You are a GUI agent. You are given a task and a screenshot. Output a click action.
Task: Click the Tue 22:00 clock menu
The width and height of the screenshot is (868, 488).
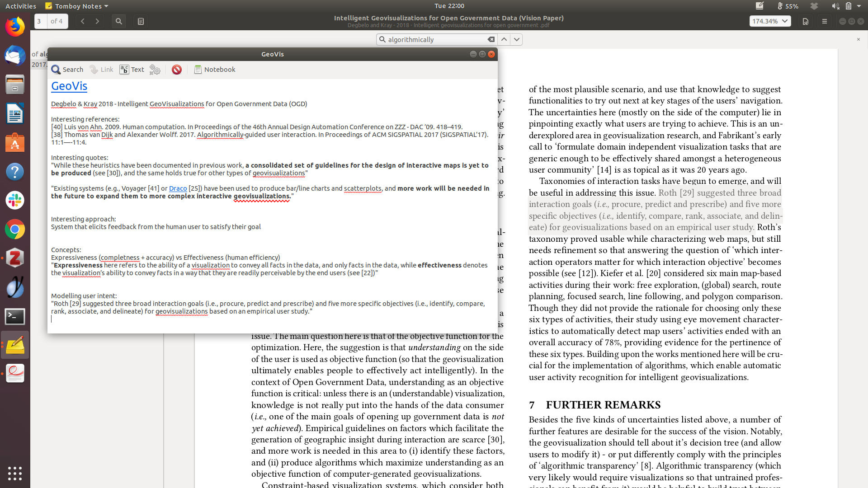(x=449, y=6)
